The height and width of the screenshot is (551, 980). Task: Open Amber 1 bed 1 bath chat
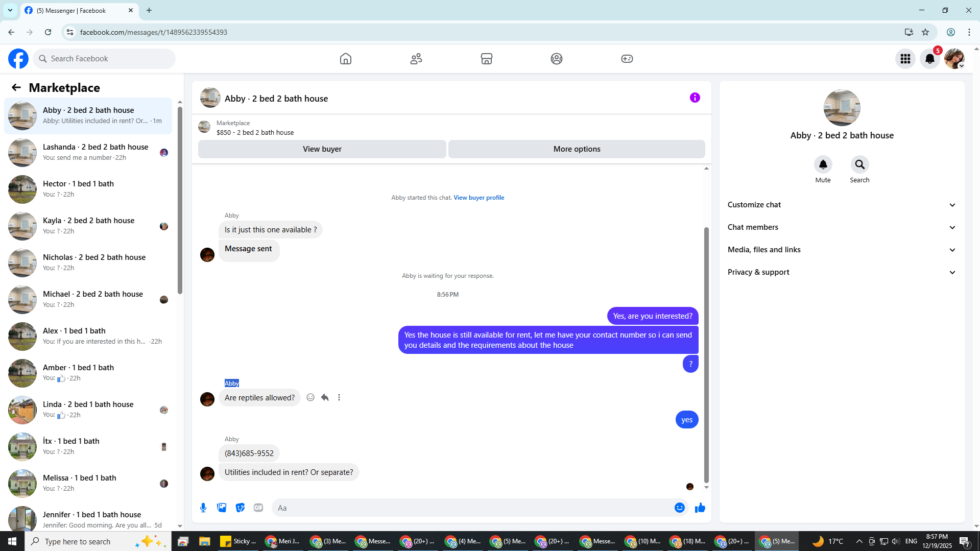pyautogui.click(x=88, y=373)
